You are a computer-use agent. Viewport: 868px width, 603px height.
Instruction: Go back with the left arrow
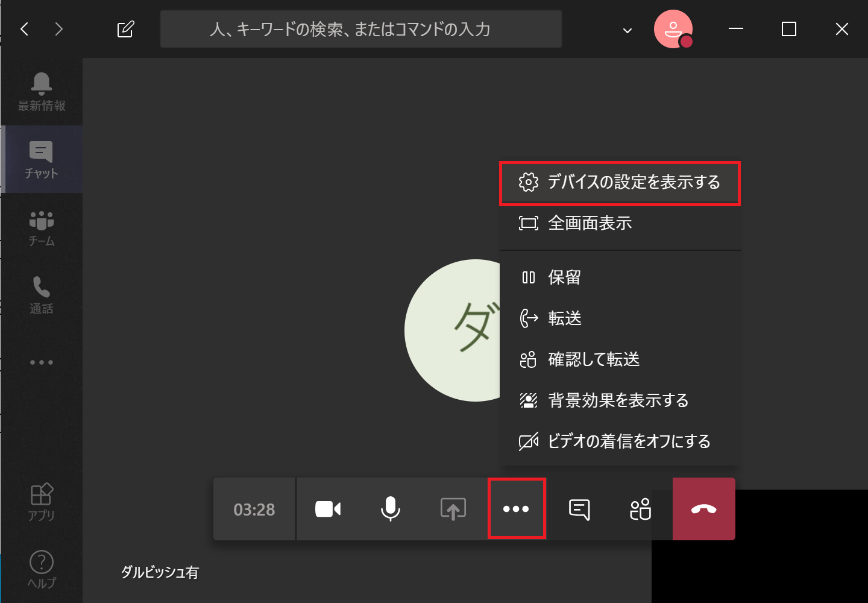pos(25,29)
